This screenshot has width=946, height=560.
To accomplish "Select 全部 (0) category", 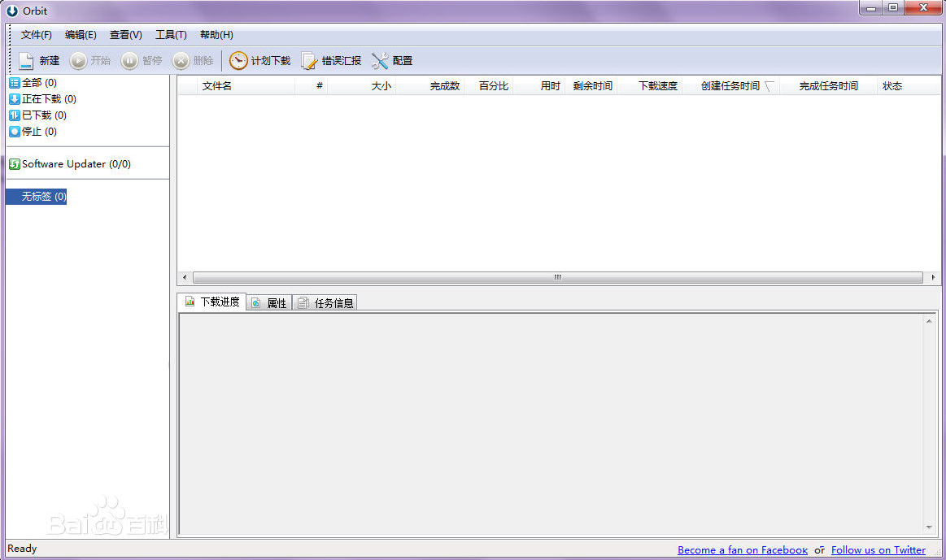I will (33, 83).
